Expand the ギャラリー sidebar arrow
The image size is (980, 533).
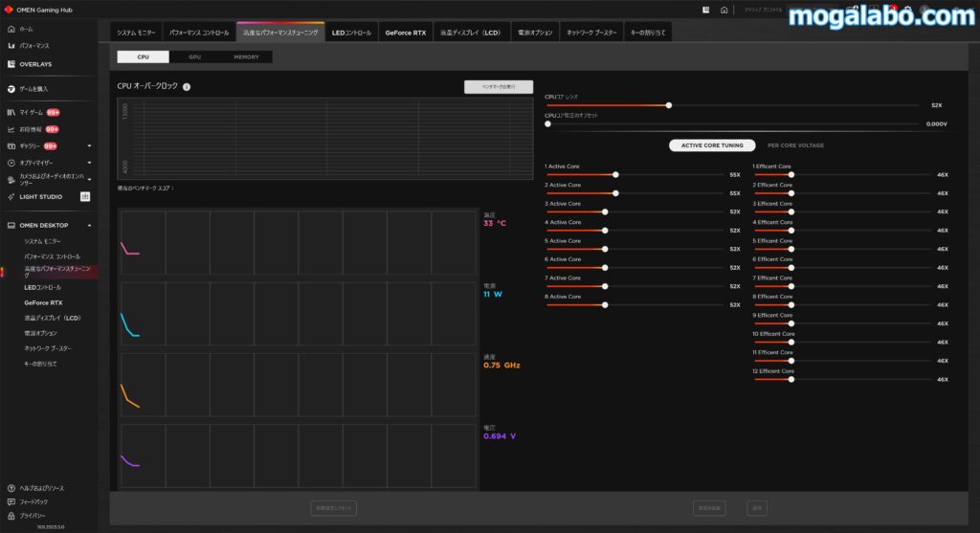tap(89, 146)
